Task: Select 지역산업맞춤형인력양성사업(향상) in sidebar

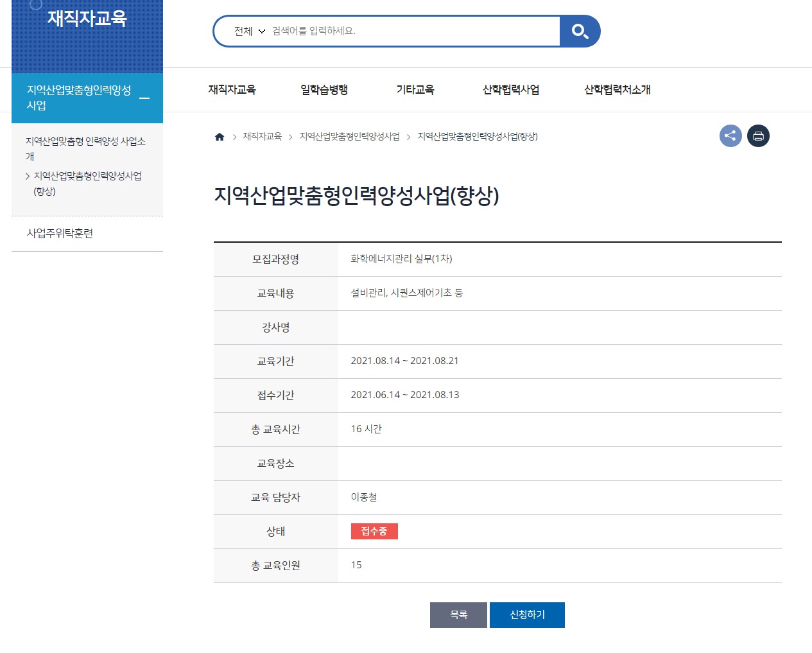Action: point(87,183)
